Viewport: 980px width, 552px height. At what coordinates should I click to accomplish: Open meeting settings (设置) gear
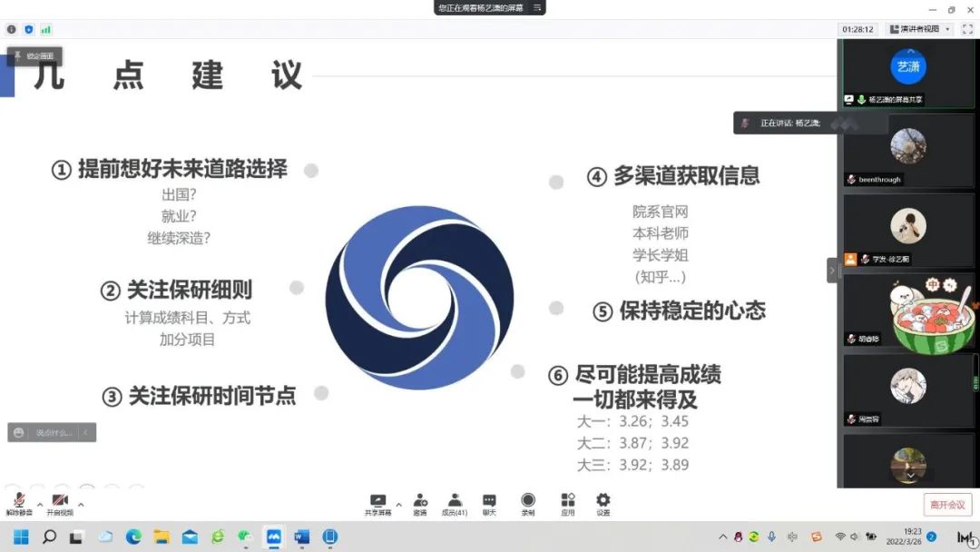tap(603, 505)
